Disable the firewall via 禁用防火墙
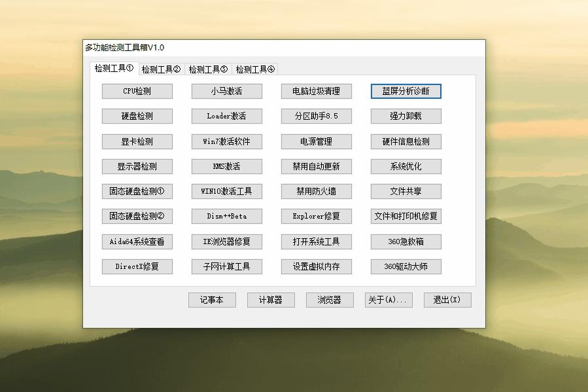 316,191
